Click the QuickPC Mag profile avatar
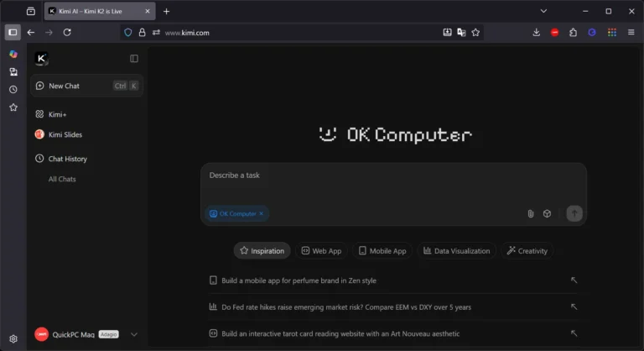Viewport: 644px width, 351px height. 41,334
